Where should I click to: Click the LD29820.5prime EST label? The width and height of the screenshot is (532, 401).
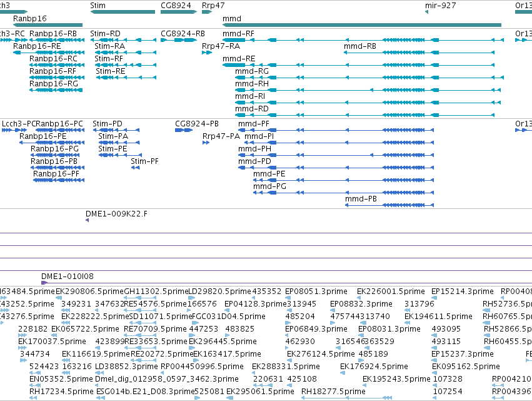coord(219,292)
